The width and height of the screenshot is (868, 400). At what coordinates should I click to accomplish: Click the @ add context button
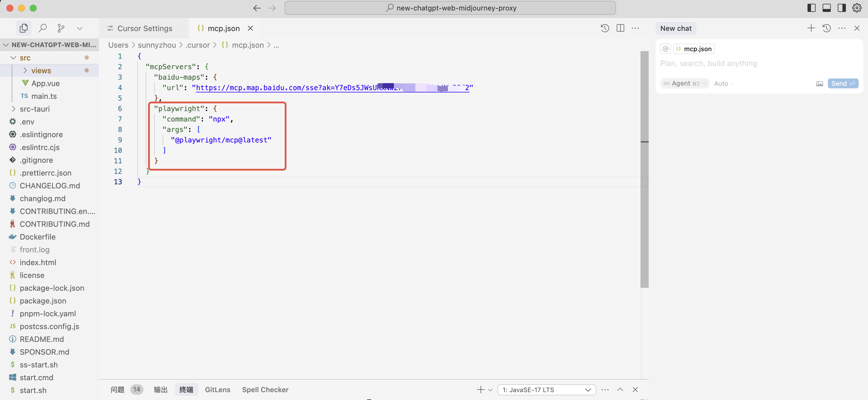point(666,49)
